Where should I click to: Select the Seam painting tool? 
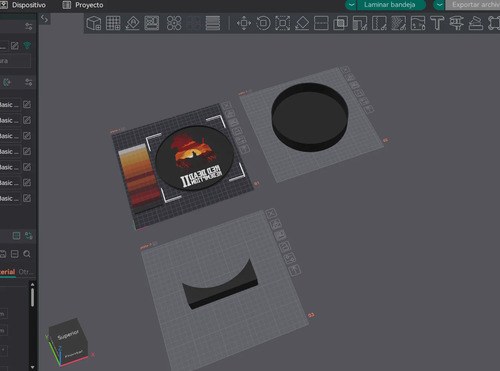(x=379, y=23)
